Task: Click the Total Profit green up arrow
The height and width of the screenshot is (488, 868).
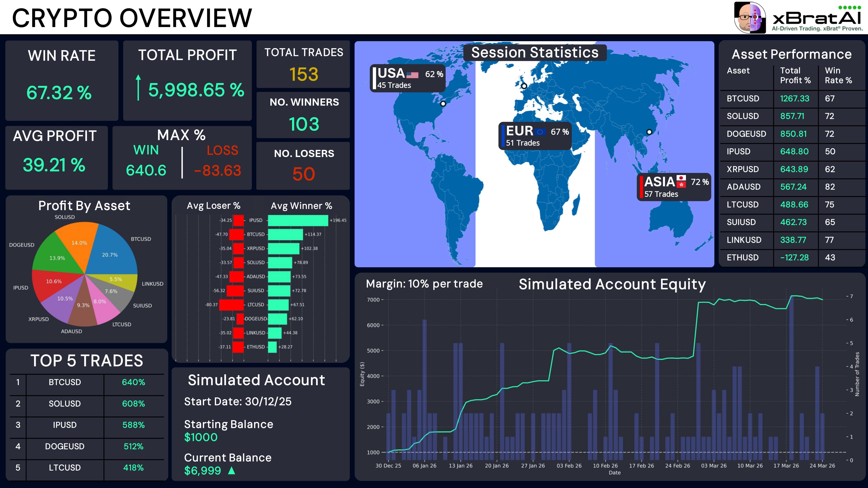Action: pos(138,88)
